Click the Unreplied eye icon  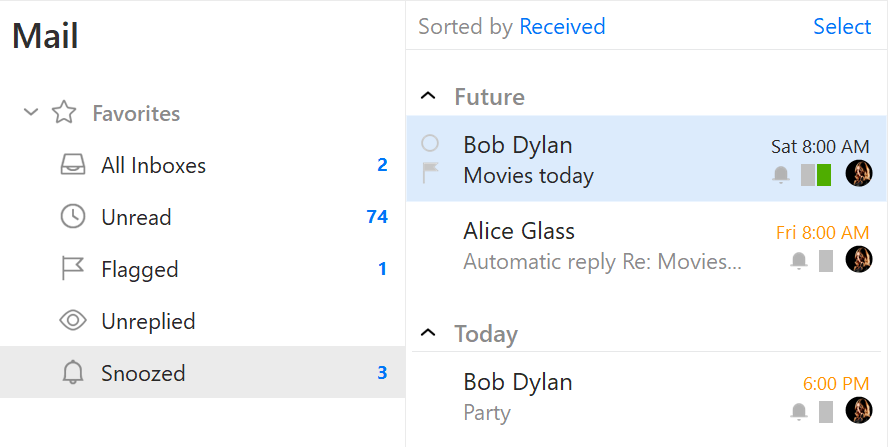(73, 321)
